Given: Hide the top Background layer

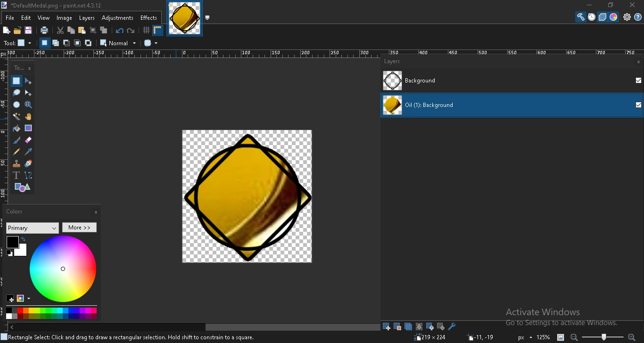Looking at the screenshot, I should click(638, 81).
